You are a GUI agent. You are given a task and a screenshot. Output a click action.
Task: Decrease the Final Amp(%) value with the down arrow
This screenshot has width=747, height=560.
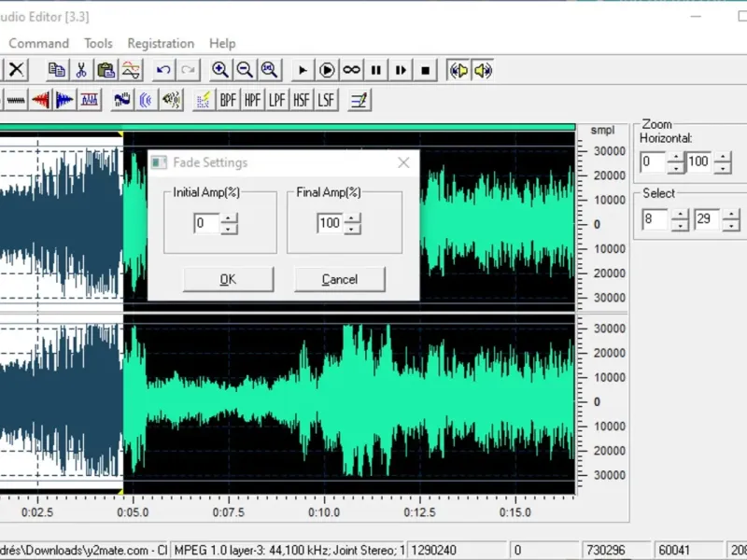[352, 229]
